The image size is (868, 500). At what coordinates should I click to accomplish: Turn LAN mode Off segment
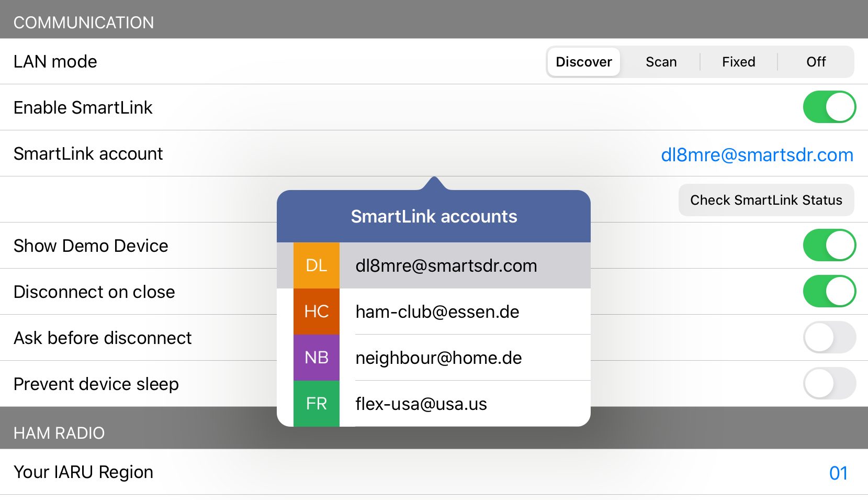[x=816, y=62]
